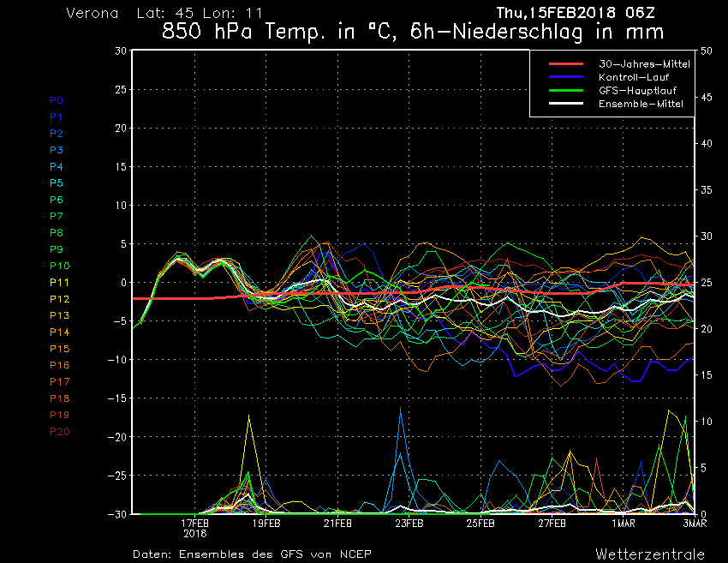Click the P8 ensemble member label
The height and width of the screenshot is (563, 728).
pyautogui.click(x=57, y=233)
